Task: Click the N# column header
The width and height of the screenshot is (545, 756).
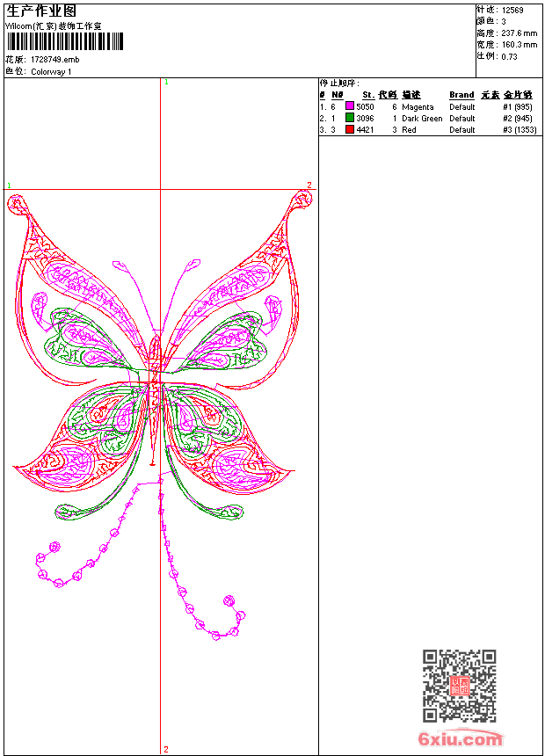Action: click(337, 95)
